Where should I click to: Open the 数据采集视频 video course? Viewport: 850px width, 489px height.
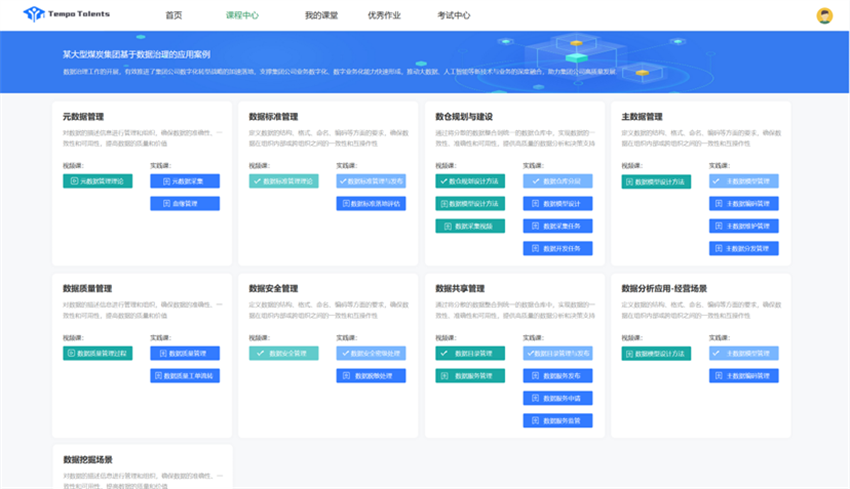coord(470,226)
